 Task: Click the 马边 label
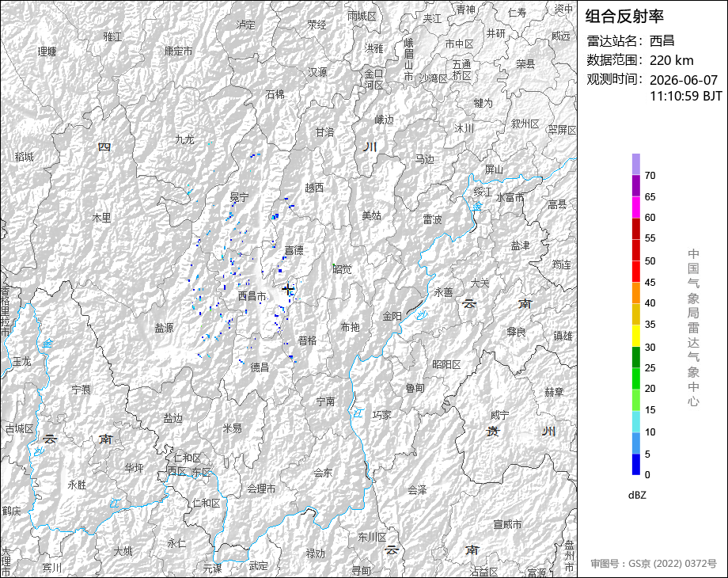point(424,159)
